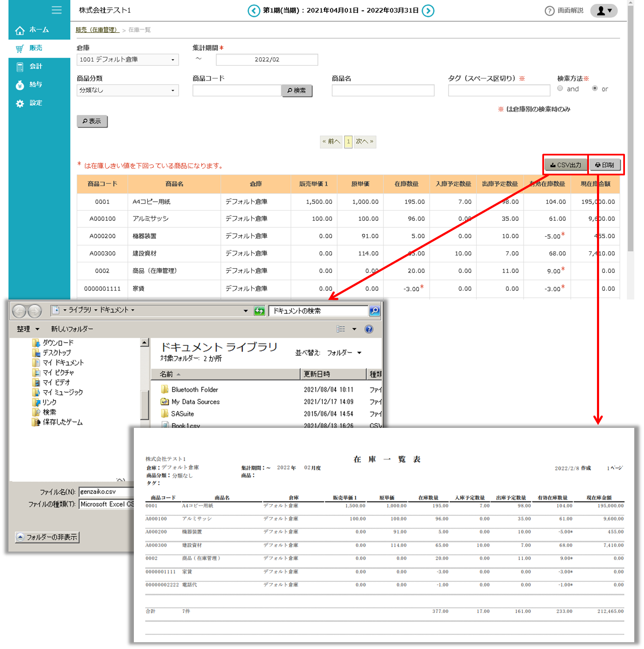The image size is (644, 649).
Task: Select ダウンロード folder in the tree
Action: (58, 343)
